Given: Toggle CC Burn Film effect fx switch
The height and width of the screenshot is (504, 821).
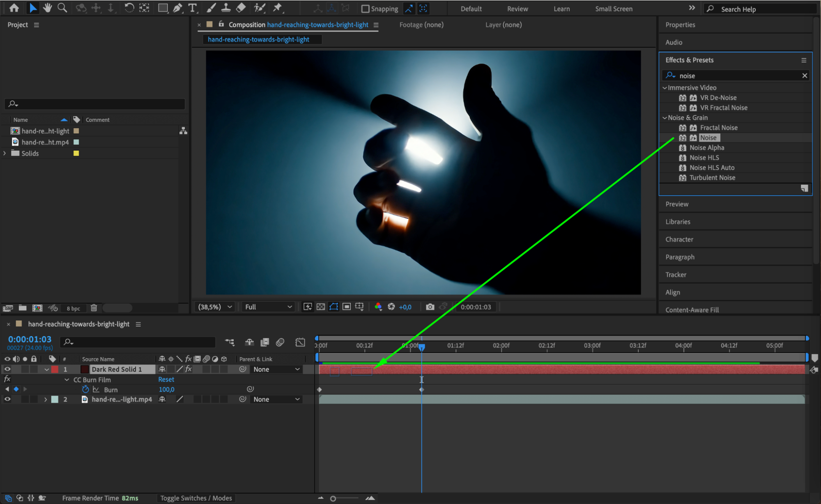Looking at the screenshot, I should [7, 379].
